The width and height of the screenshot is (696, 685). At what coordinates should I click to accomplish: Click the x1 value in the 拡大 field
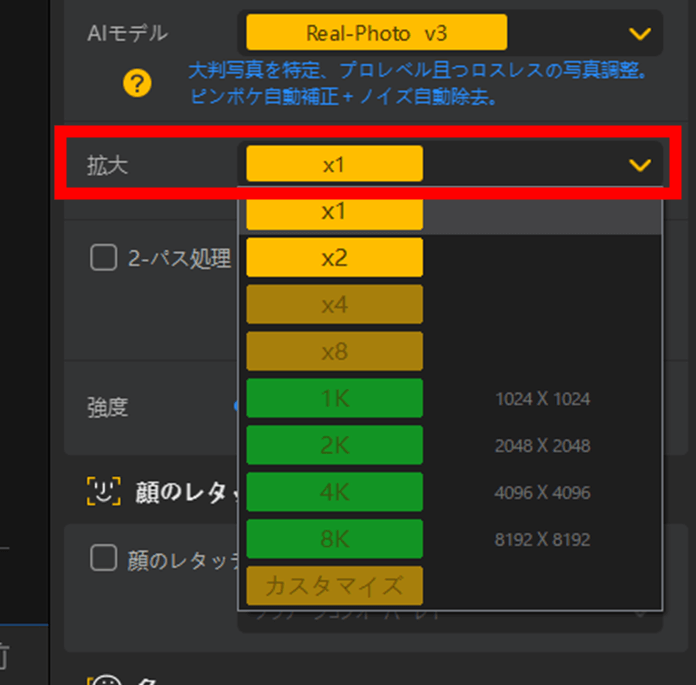click(334, 165)
